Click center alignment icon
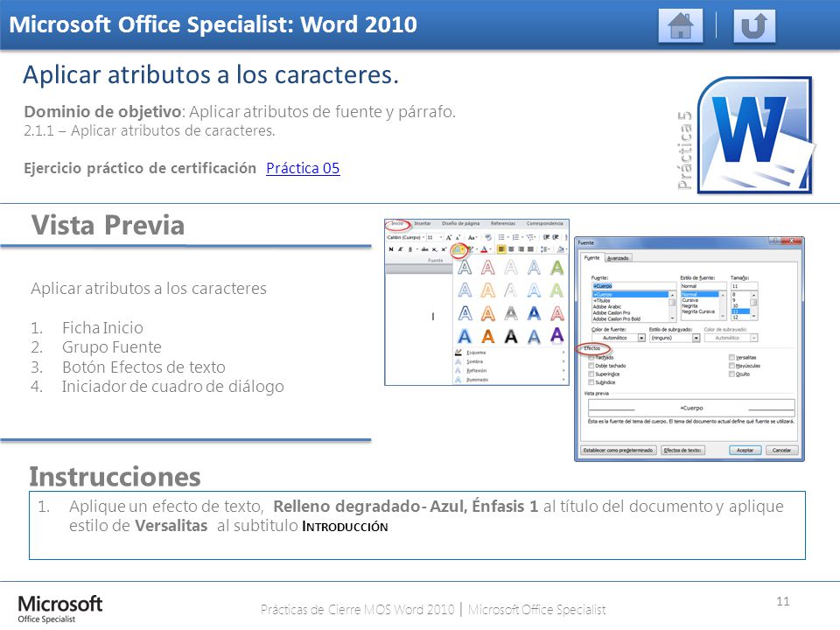The image size is (840, 630). click(511, 249)
